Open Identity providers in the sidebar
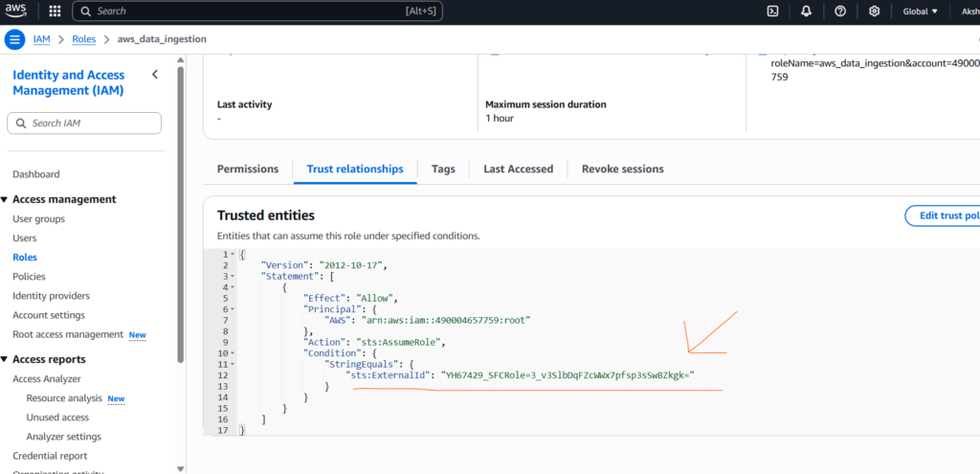This screenshot has height=474, width=980. pos(52,296)
